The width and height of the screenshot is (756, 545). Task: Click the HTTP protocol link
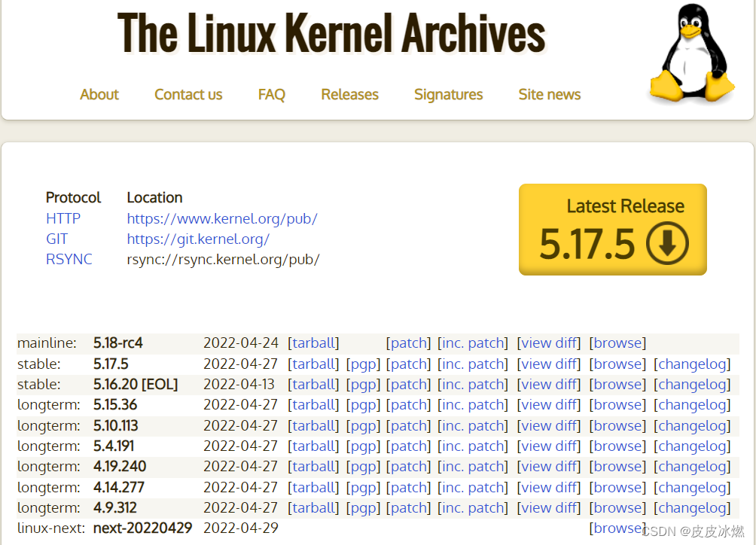click(x=63, y=219)
